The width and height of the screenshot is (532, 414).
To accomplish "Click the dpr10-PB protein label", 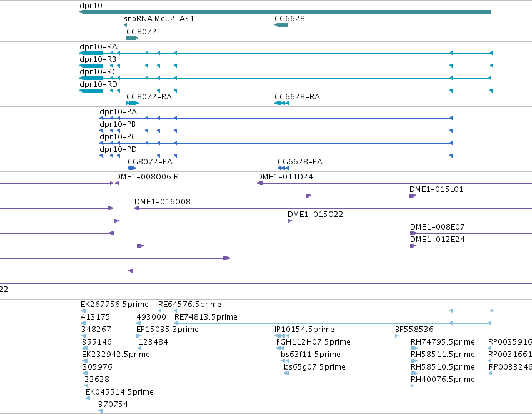I will point(118,124).
